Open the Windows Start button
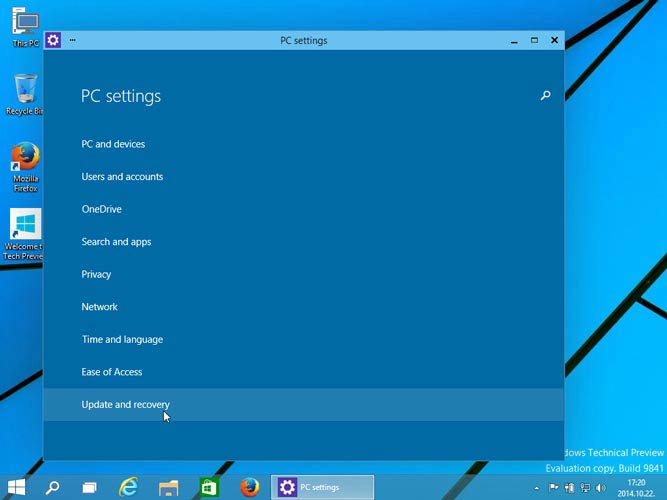Image resolution: width=667 pixels, height=500 pixels. [17, 487]
